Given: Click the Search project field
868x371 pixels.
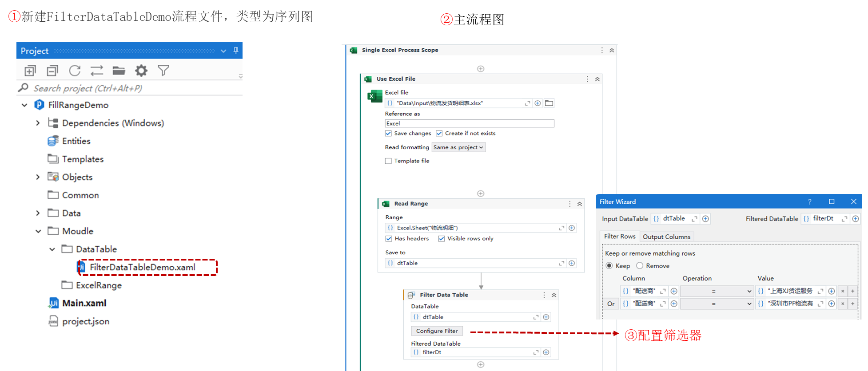Looking at the screenshot, I should (x=130, y=88).
